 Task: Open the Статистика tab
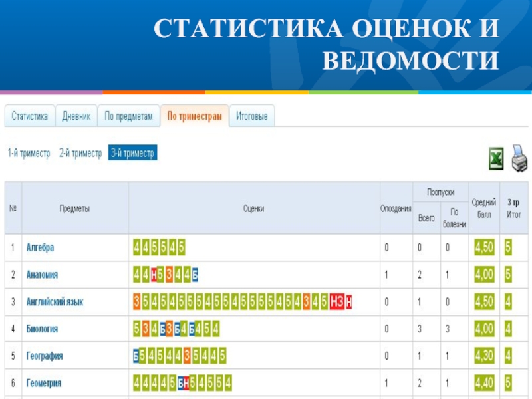29,116
